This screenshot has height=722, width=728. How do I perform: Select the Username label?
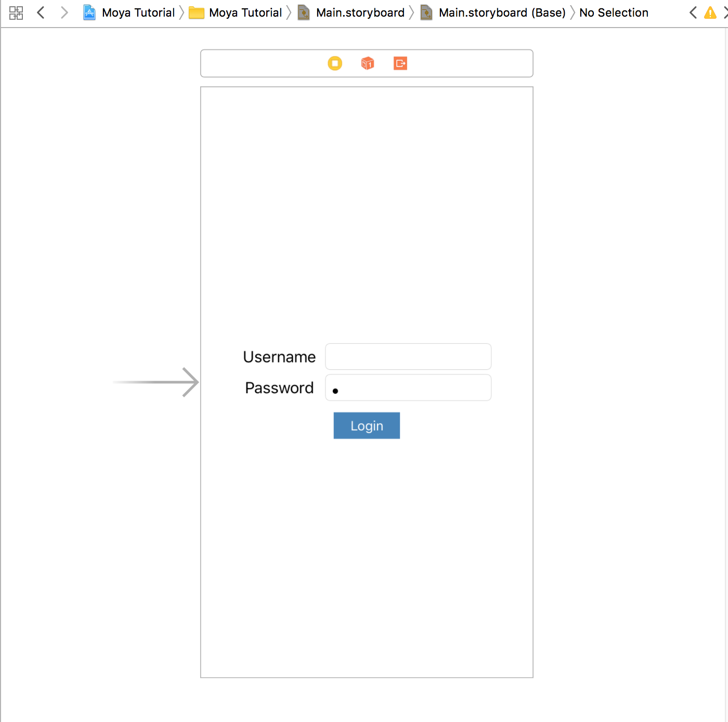279,357
